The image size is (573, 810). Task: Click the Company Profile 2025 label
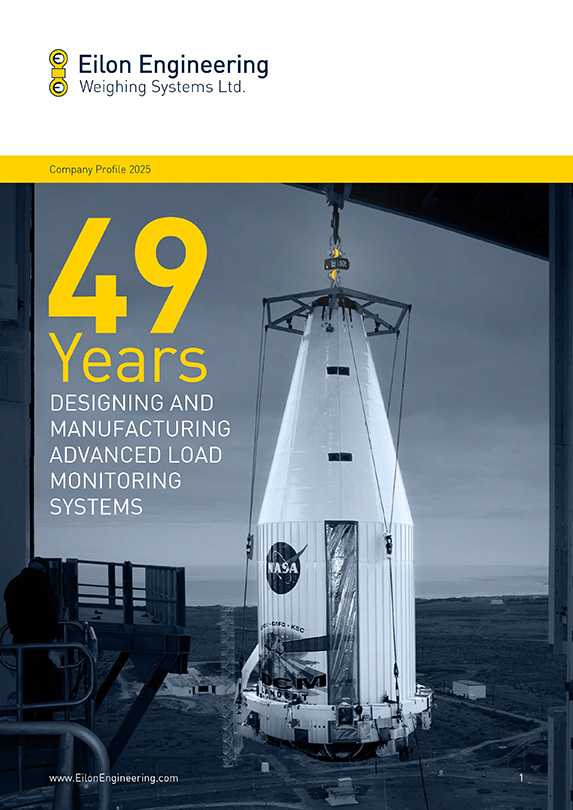point(100,169)
